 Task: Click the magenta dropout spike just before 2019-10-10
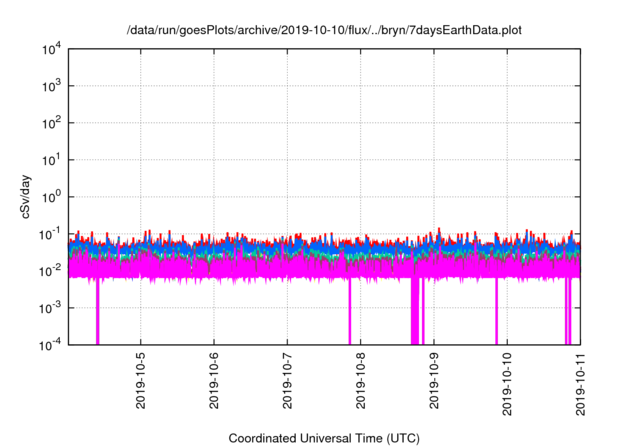point(496,312)
